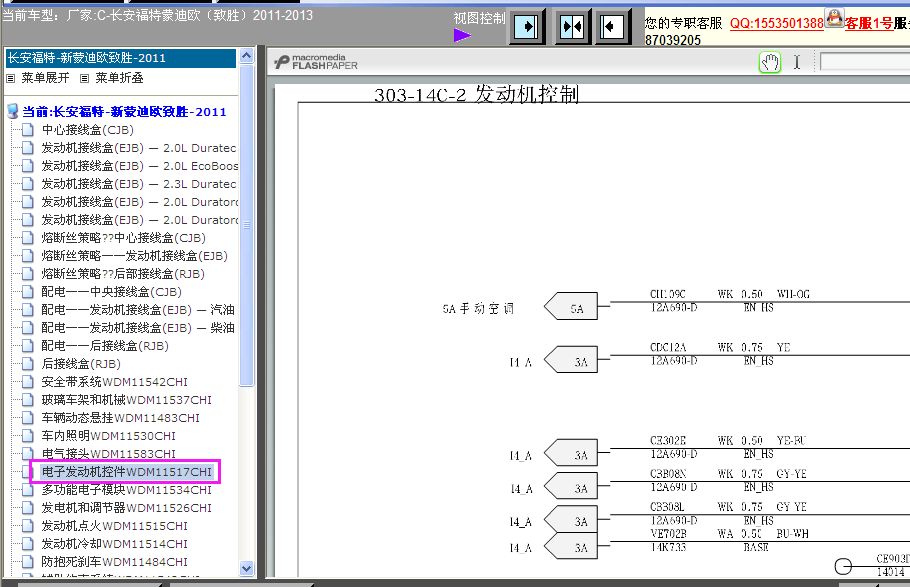This screenshot has width=910, height=587.
Task: Open 熔断丝策略??后部接线盒(RJB)
Action: [x=123, y=273]
